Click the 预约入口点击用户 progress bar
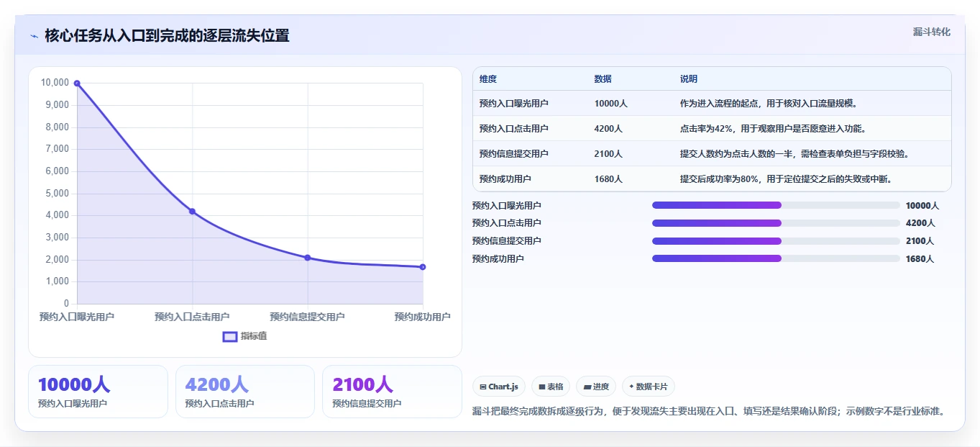This screenshot has height=447, width=980. point(776,223)
